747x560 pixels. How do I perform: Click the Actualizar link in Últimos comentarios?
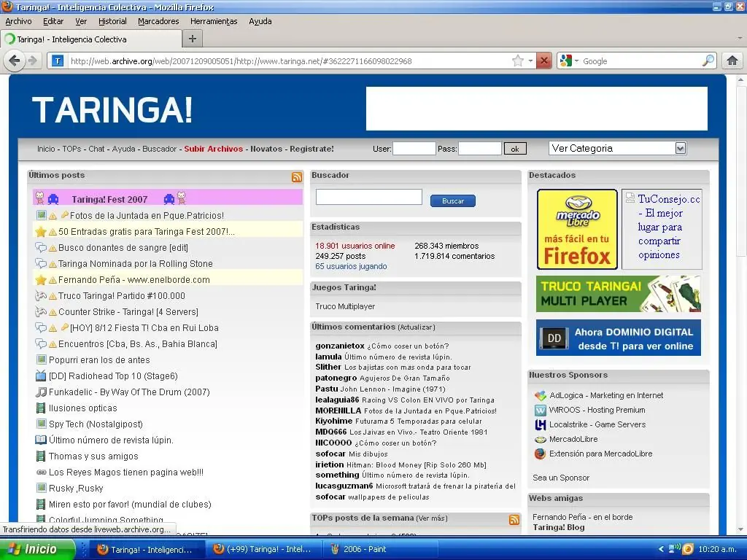pos(417,327)
